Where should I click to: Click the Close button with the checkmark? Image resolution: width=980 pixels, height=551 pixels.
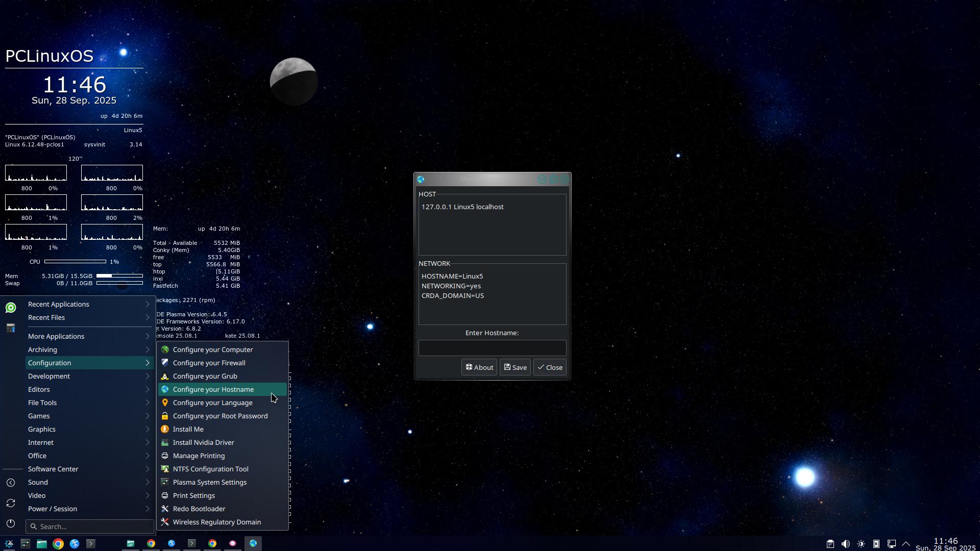coord(550,367)
